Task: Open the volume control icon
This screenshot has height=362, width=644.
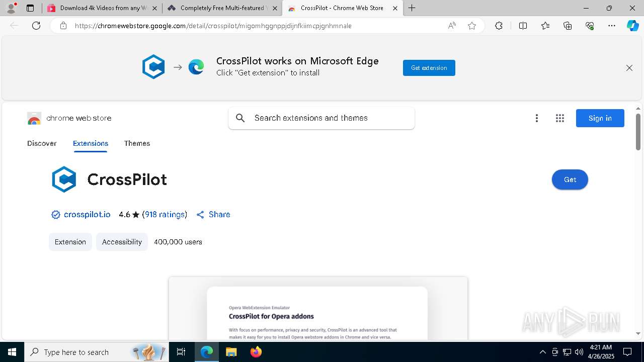Action: point(579,352)
